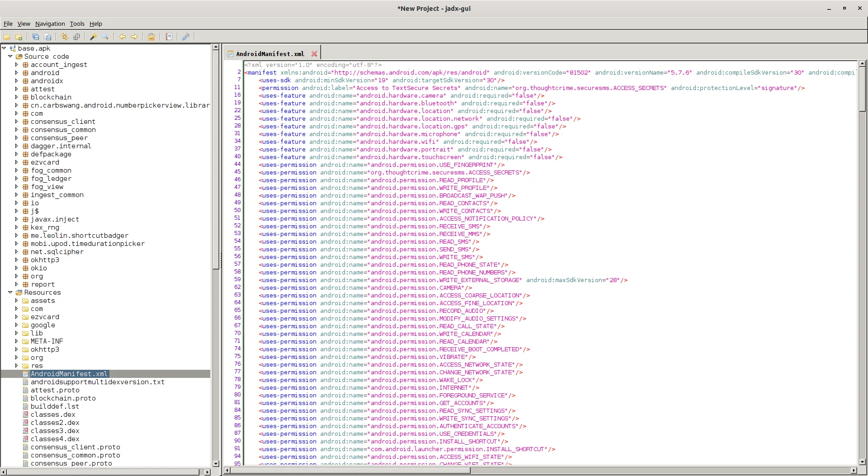Click the tree panel vertical scrollbar thumb

point(216,160)
